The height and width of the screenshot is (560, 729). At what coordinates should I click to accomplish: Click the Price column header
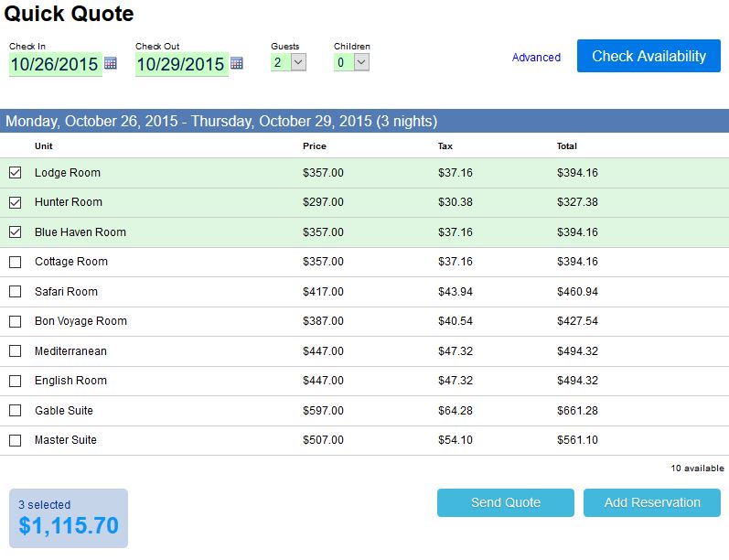tap(315, 146)
